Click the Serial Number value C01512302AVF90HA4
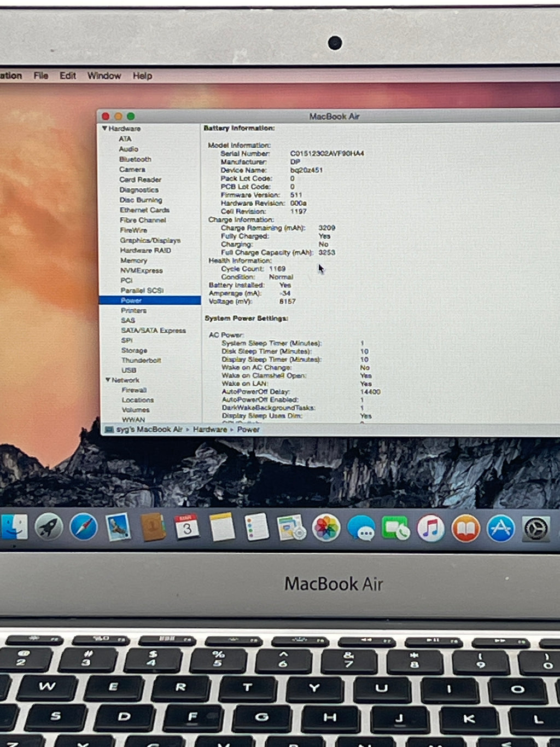Viewport: 560px width, 747px height. [x=327, y=154]
